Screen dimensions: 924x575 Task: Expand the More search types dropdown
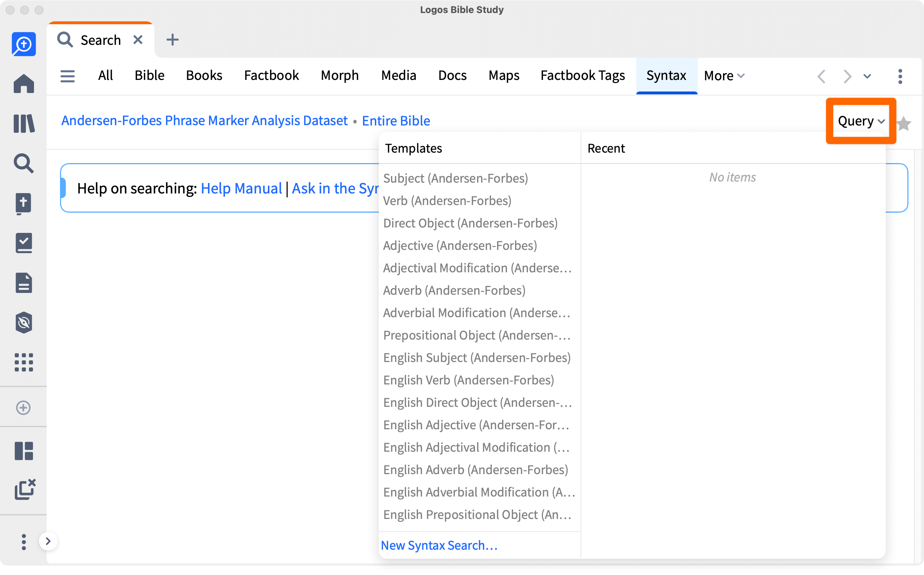tap(724, 75)
